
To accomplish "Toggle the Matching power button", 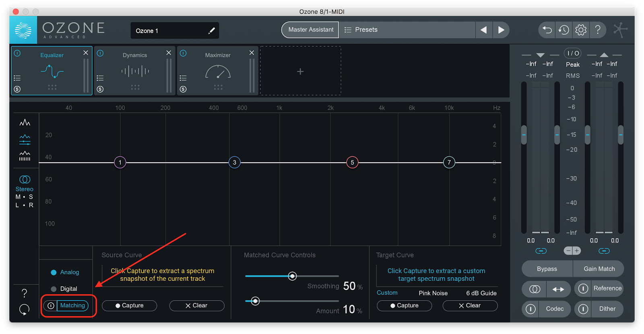I will [x=51, y=306].
